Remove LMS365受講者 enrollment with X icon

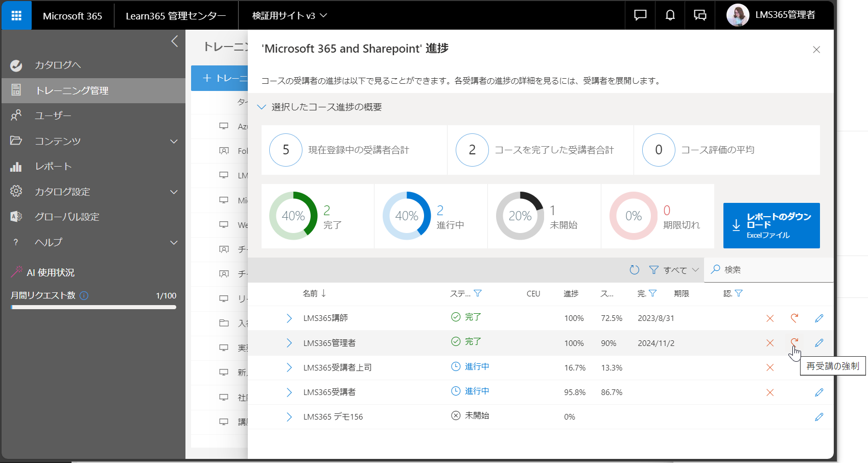coord(770,392)
